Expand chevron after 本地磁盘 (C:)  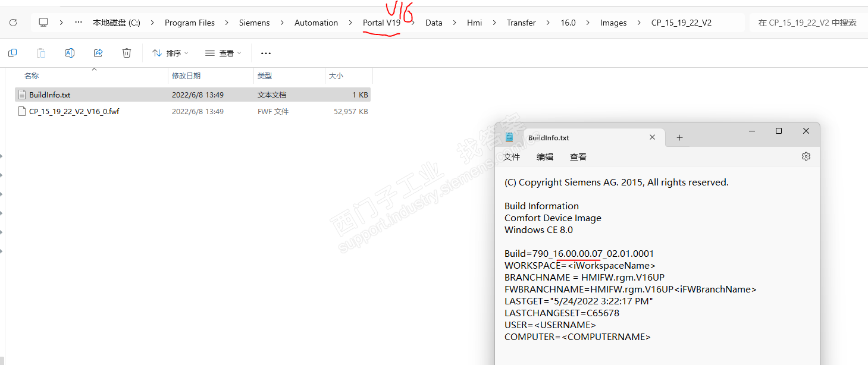[152, 23]
